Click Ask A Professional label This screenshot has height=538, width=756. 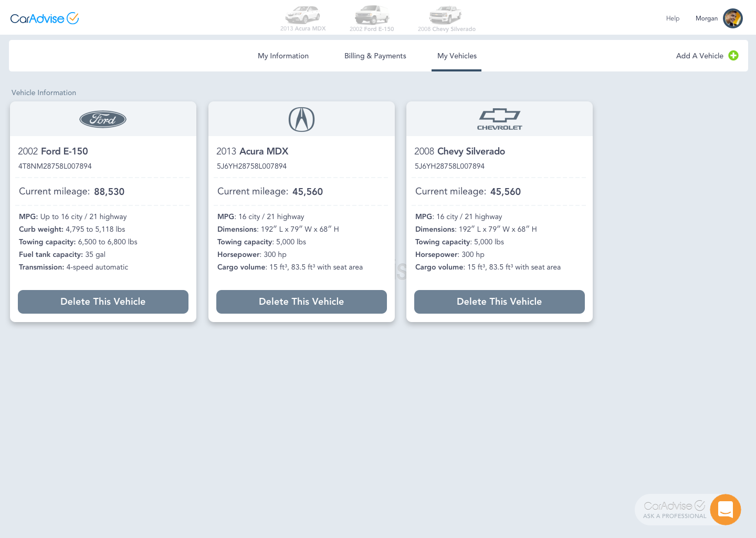675,516
